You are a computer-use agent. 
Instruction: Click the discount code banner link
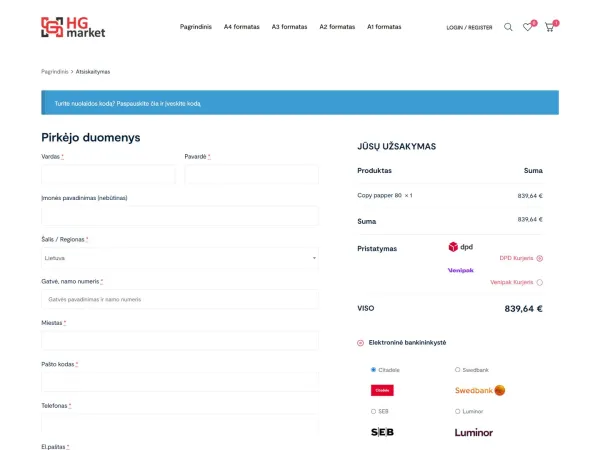(127, 103)
